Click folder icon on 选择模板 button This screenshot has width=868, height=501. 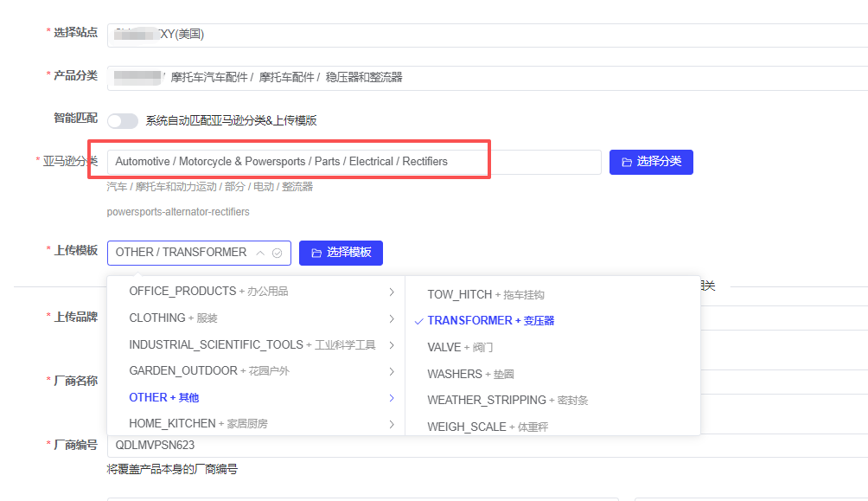point(316,253)
